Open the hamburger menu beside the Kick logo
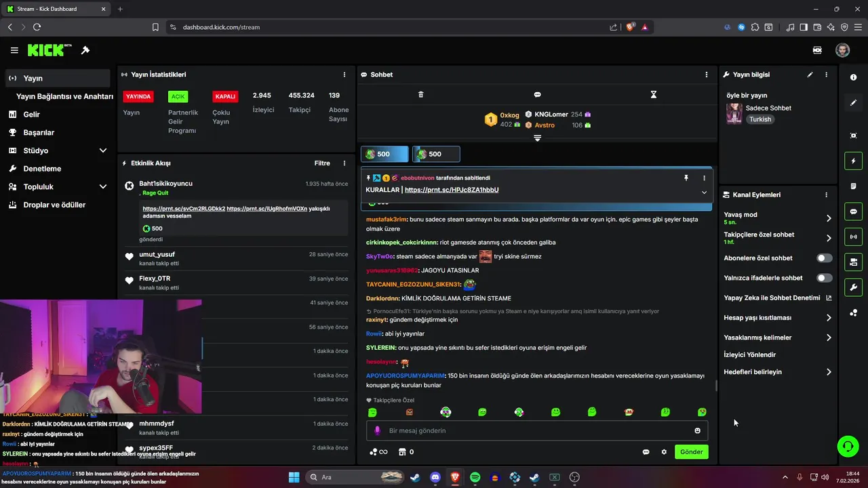Image resolution: width=868 pixels, height=488 pixels. (x=14, y=50)
